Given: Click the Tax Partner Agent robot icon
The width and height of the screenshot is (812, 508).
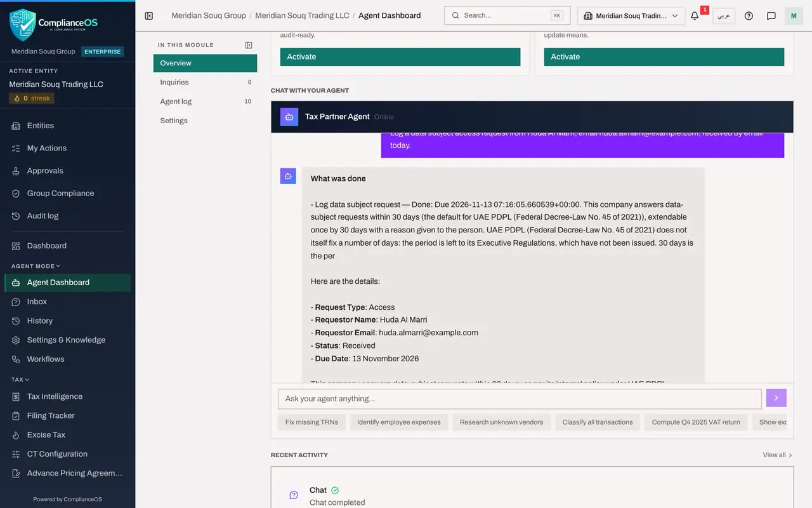Looking at the screenshot, I should point(289,117).
